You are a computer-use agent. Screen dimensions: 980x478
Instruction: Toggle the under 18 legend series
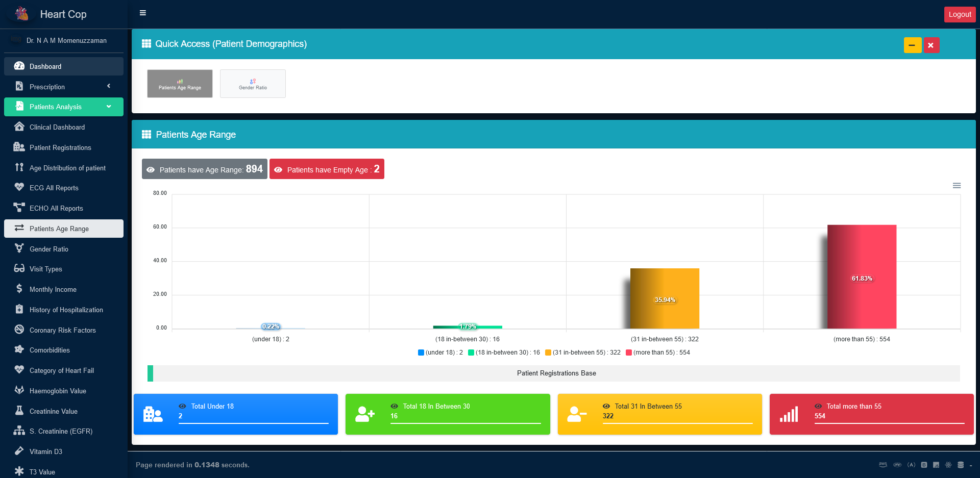(x=440, y=353)
